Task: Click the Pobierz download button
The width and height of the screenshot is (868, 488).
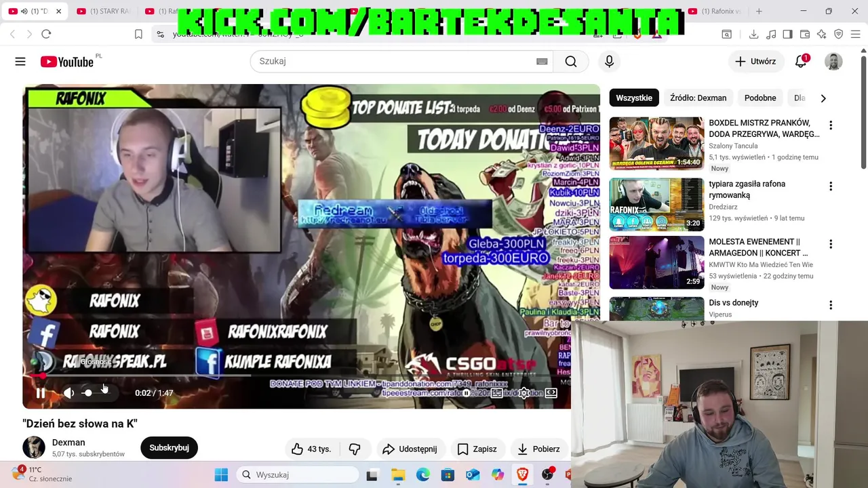Action: [x=538, y=449]
